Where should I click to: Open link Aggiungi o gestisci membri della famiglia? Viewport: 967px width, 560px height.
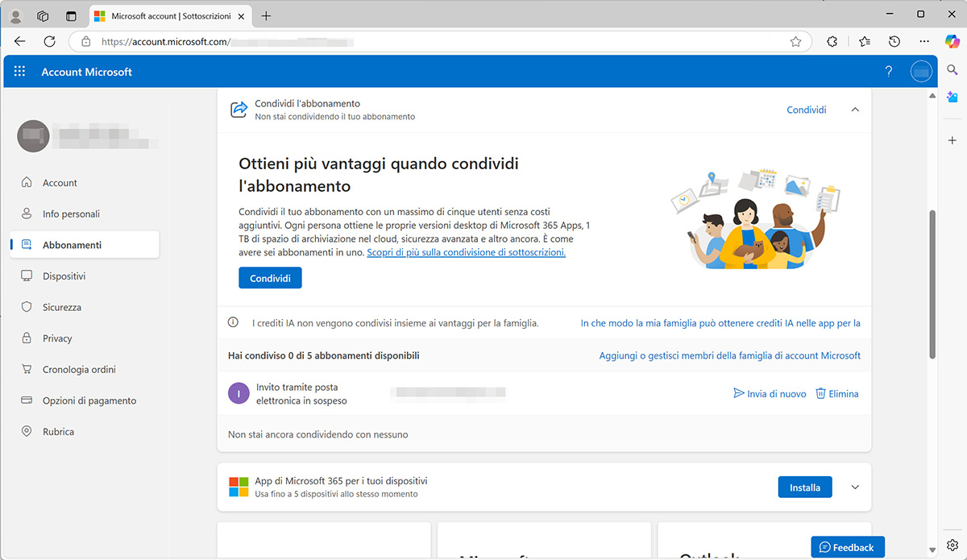729,355
